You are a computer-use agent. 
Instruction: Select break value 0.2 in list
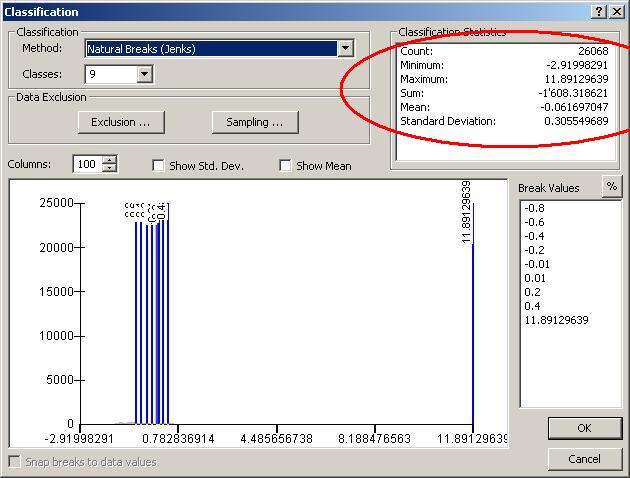[532, 292]
